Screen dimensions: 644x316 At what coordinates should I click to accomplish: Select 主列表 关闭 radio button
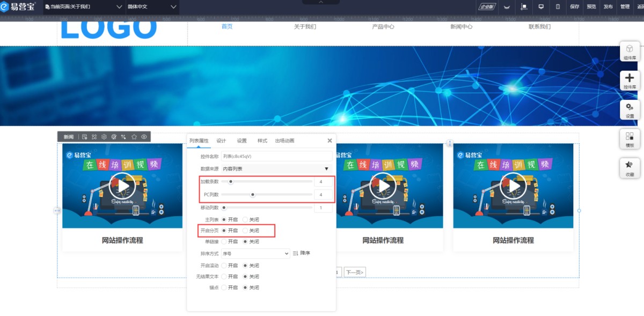click(245, 219)
